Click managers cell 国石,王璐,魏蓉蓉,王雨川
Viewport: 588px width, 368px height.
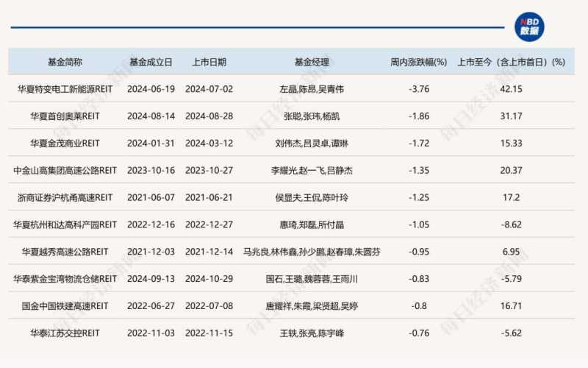click(x=312, y=279)
